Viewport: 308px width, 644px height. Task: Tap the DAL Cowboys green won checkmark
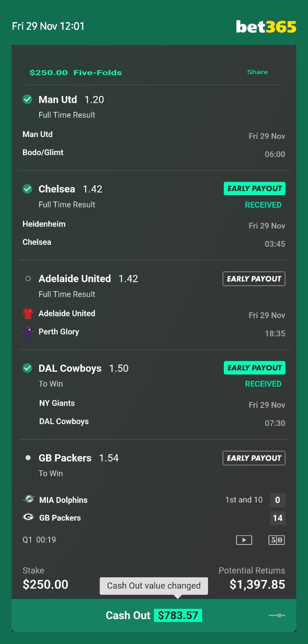pyautogui.click(x=27, y=368)
